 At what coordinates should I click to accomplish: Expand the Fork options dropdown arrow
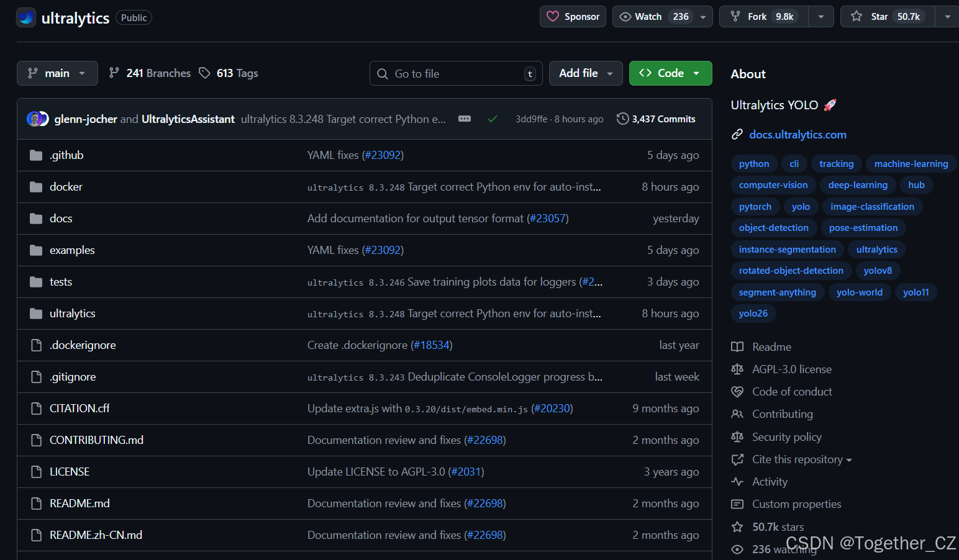821,17
